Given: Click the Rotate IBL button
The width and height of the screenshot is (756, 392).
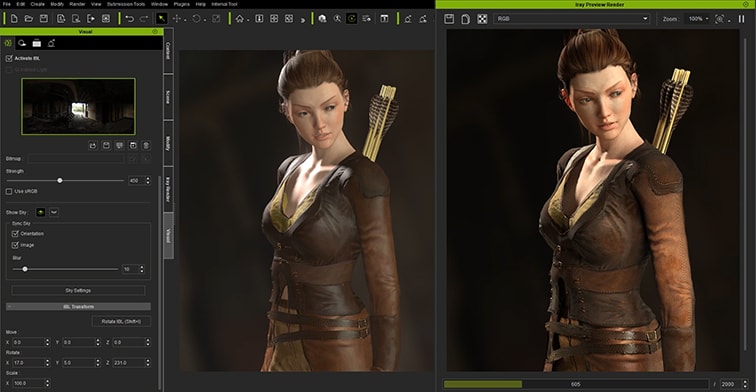Looking at the screenshot, I should 121,321.
